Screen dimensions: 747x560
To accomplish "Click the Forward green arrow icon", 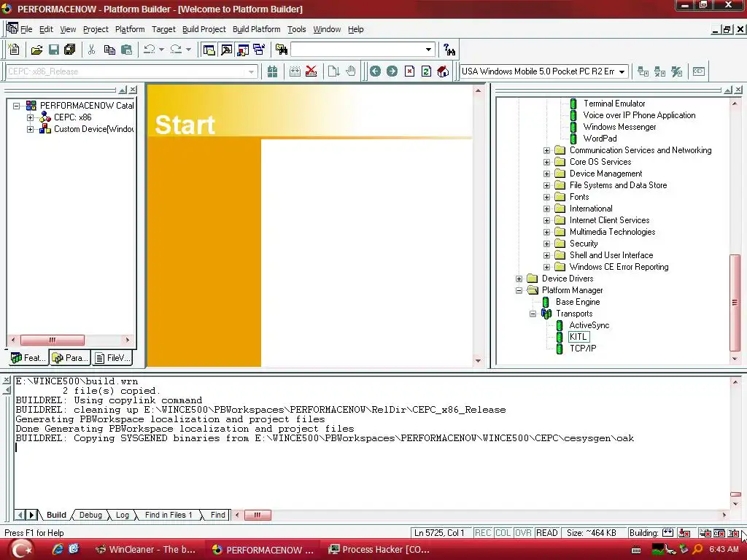I will [x=392, y=71].
